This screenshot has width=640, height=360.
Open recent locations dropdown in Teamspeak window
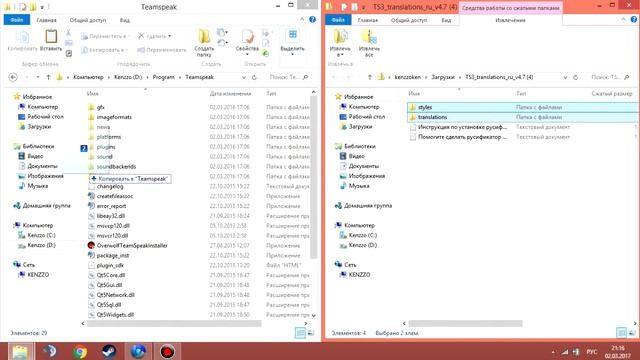point(38,77)
